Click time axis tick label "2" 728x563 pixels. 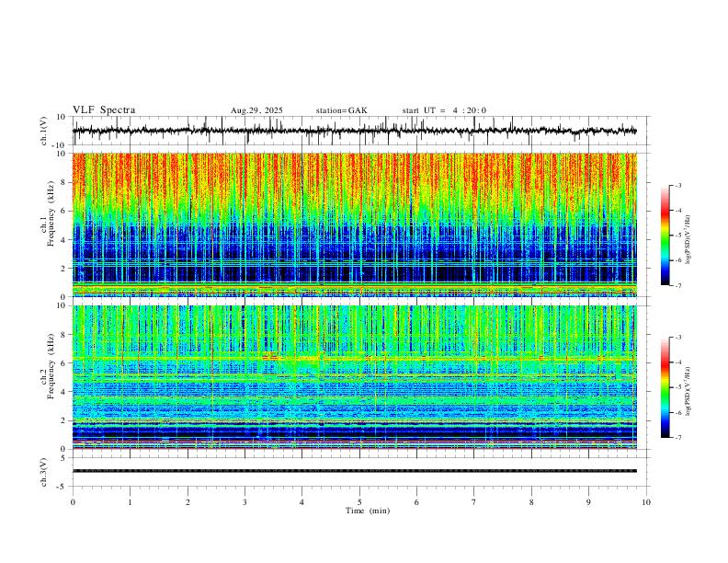point(188,502)
